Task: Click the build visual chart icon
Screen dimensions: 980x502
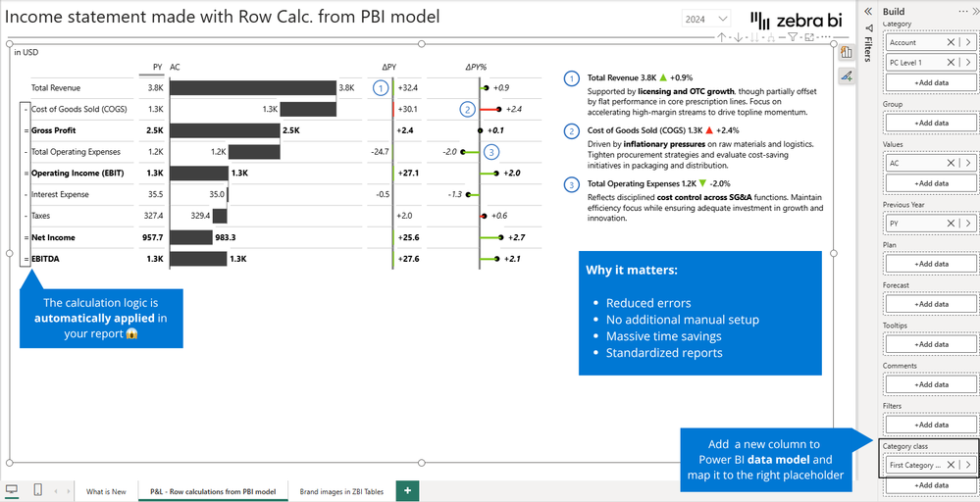Action: coord(847,52)
